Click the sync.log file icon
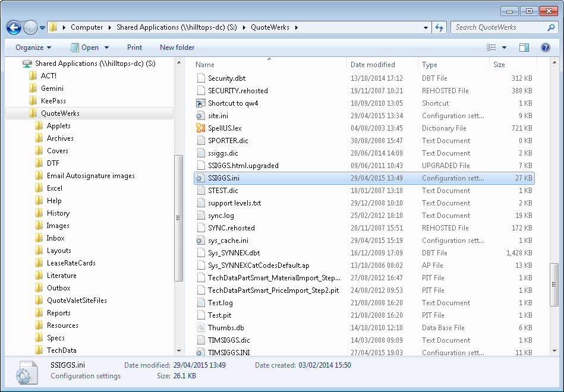This screenshot has height=392, width=564. 201,216
